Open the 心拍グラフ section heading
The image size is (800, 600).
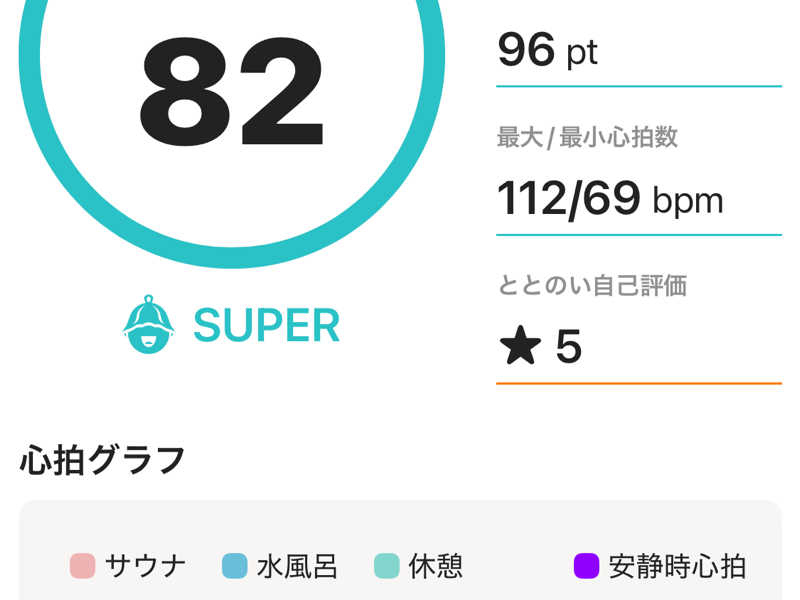[103, 460]
